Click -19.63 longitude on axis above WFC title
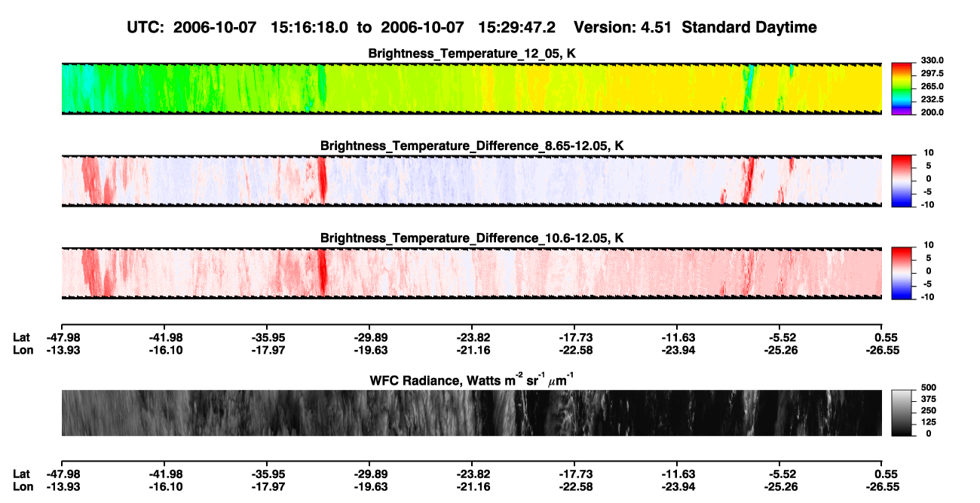Screen dimensions: 980x503 (369, 350)
